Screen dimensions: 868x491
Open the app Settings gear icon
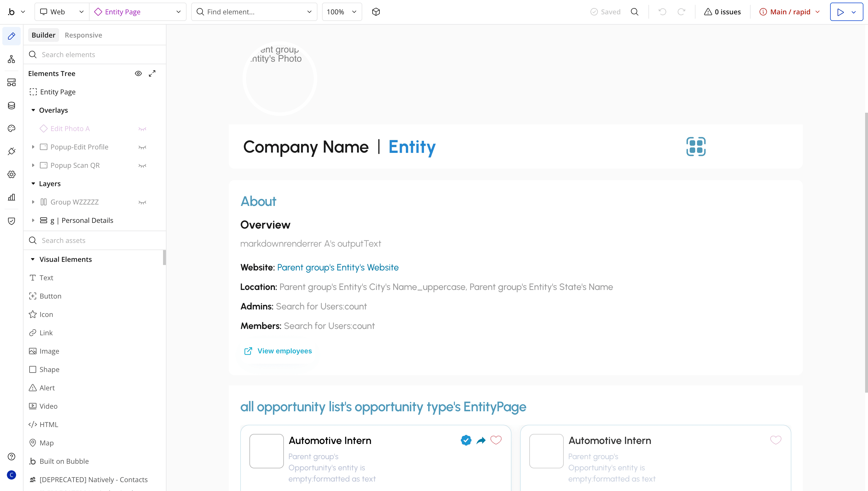coord(11,174)
